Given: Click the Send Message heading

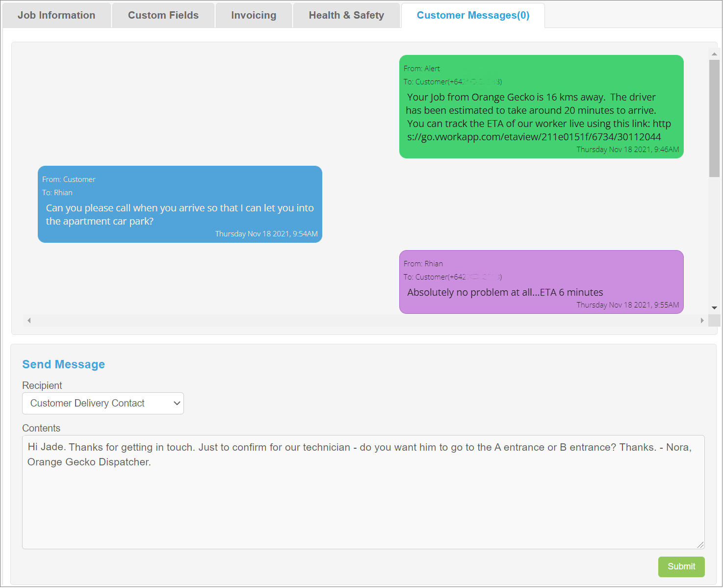Looking at the screenshot, I should click(64, 364).
